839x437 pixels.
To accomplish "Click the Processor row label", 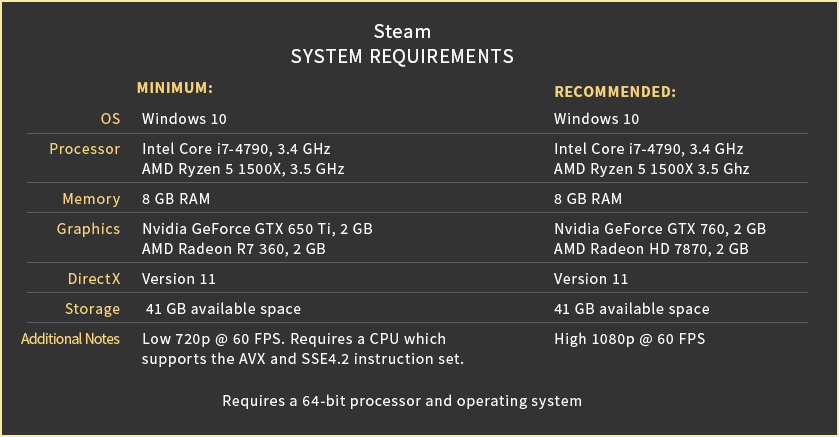I will (85, 149).
